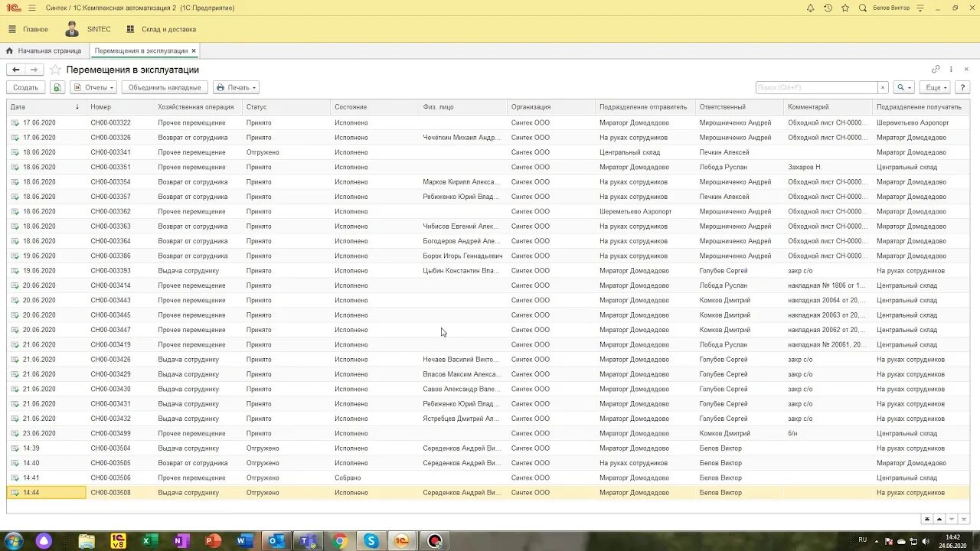Click Хозяйственная операция column header

coord(198,107)
